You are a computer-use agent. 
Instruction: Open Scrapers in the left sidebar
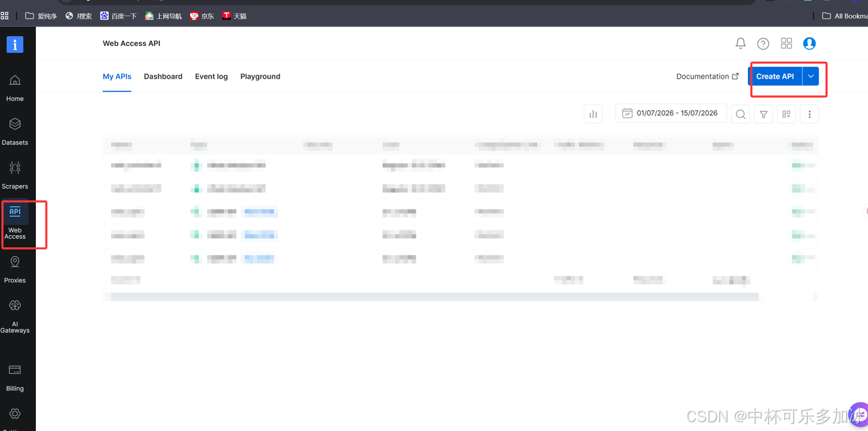point(15,176)
